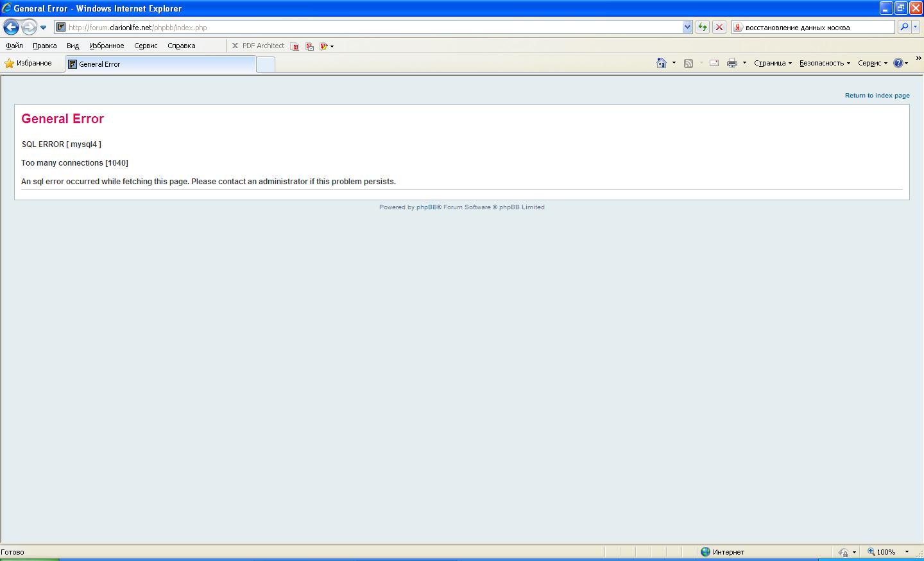The image size is (924, 561).
Task: Open Favorites with the star button
Action: coord(28,63)
